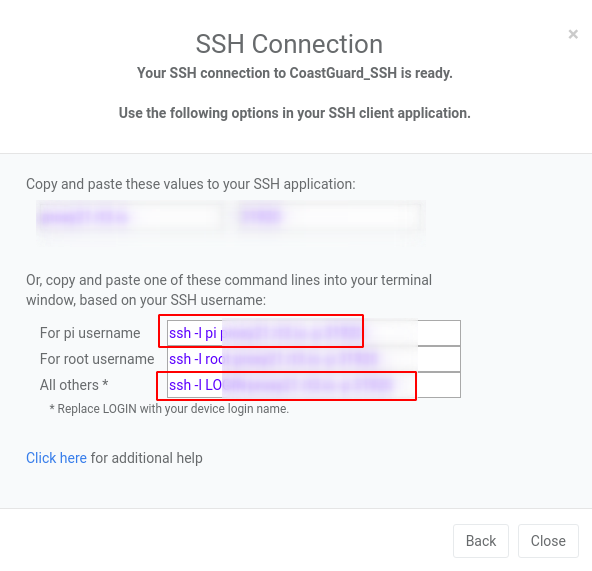Click the for additional help text

coord(146,458)
